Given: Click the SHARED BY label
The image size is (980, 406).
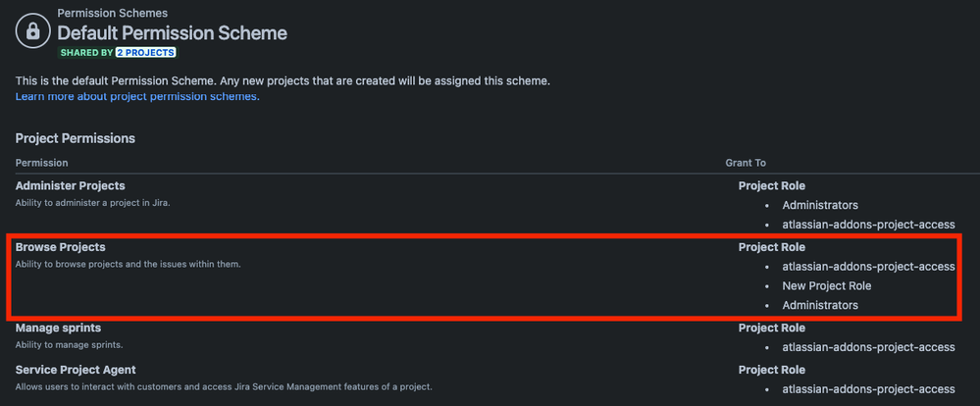Looking at the screenshot, I should [x=87, y=53].
